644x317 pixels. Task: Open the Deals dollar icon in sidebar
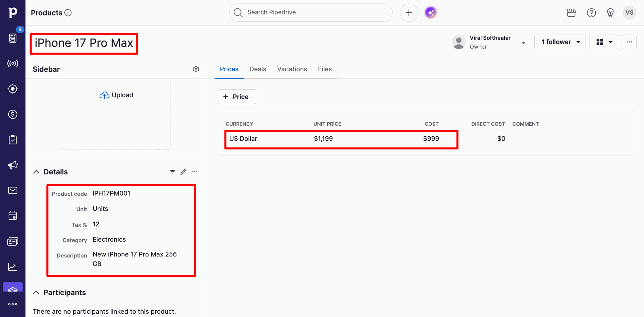pos(13,114)
